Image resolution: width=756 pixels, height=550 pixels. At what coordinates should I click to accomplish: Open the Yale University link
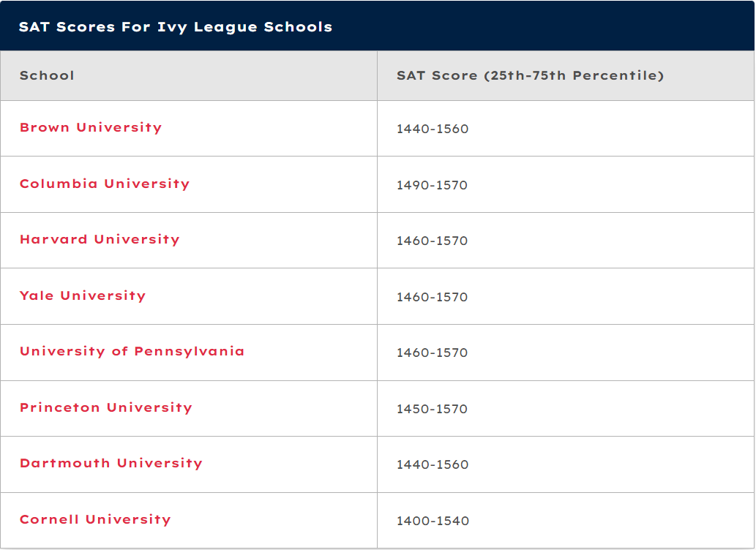[83, 295]
